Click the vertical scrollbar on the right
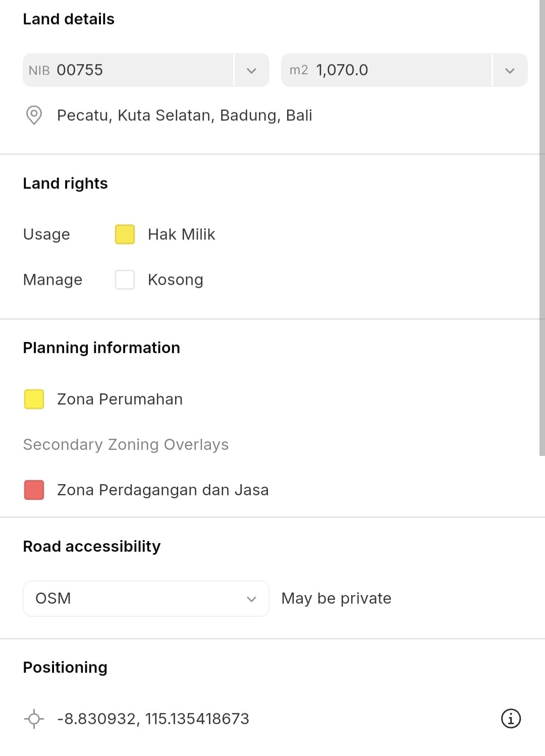This screenshot has width=545, height=756. click(542, 228)
